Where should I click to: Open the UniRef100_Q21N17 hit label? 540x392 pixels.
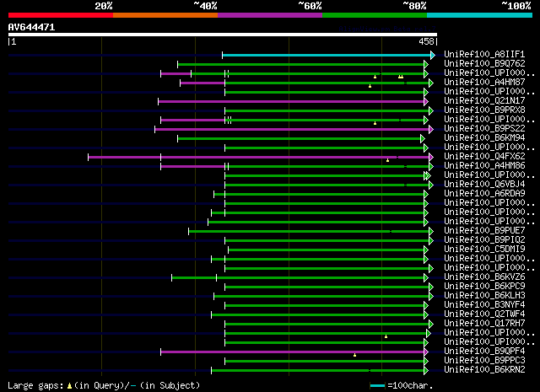[484, 100]
